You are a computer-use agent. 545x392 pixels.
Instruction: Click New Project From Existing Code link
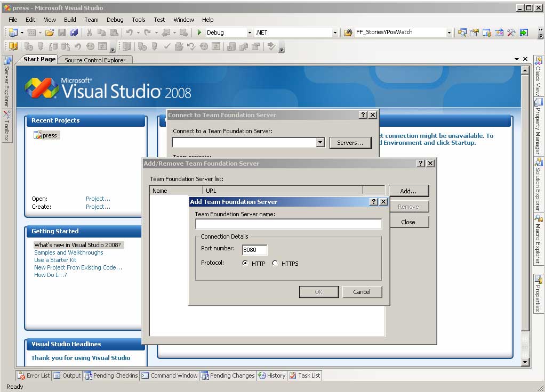(x=78, y=267)
